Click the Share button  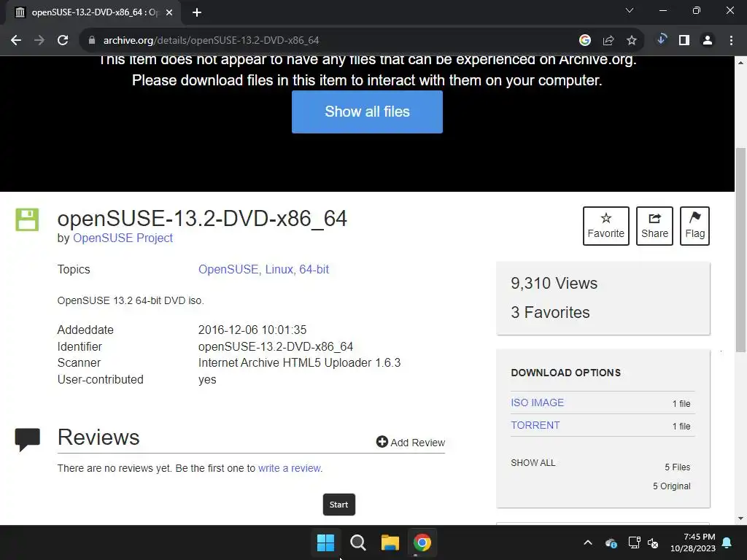[x=654, y=226]
